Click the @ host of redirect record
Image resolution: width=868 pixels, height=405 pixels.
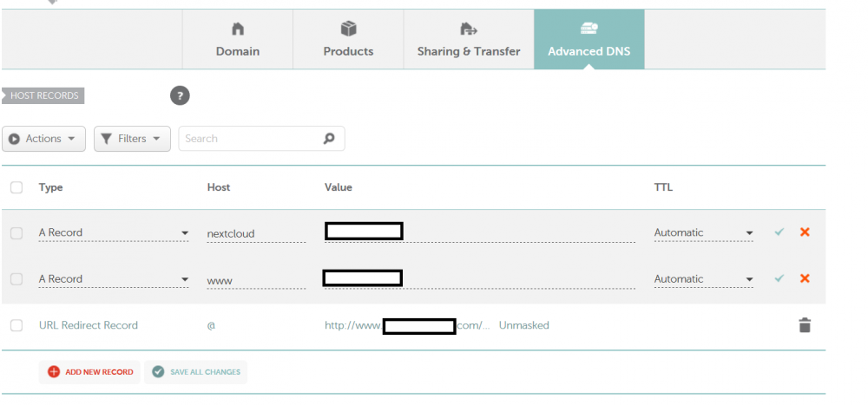tap(211, 325)
